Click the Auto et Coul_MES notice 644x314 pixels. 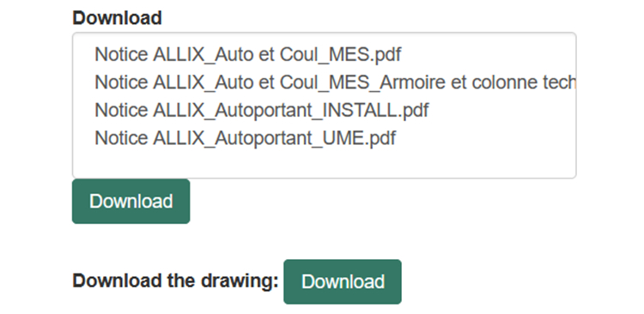click(x=325, y=54)
